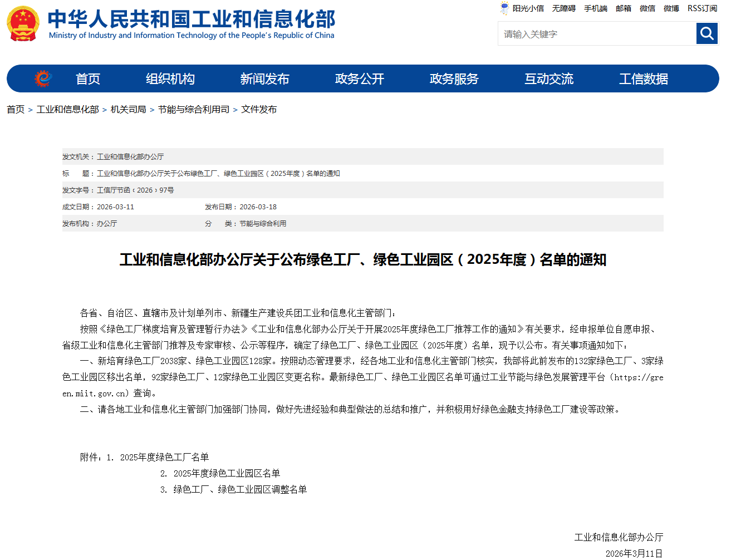Click the 无障碍 accessibility link
This screenshot has width=731, height=560.
[563, 8]
